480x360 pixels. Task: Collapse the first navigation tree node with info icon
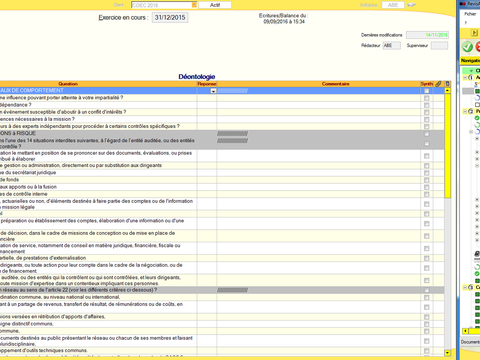pyautogui.click(x=465, y=77)
